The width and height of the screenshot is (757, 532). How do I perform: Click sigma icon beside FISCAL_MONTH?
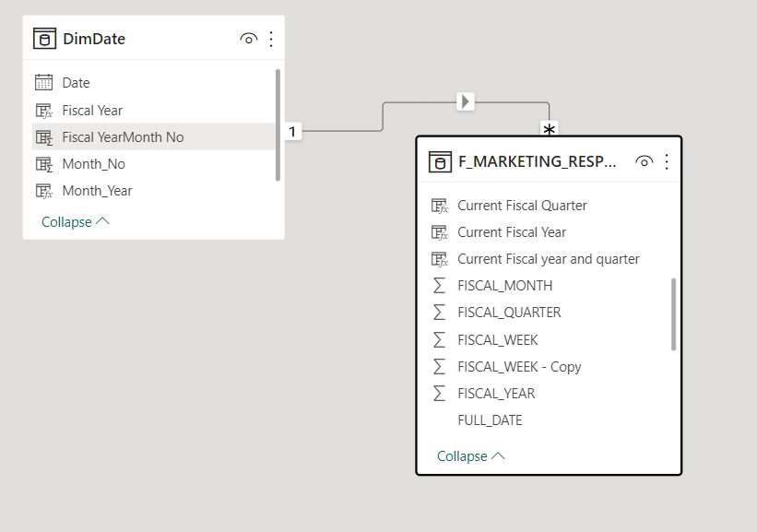click(439, 285)
